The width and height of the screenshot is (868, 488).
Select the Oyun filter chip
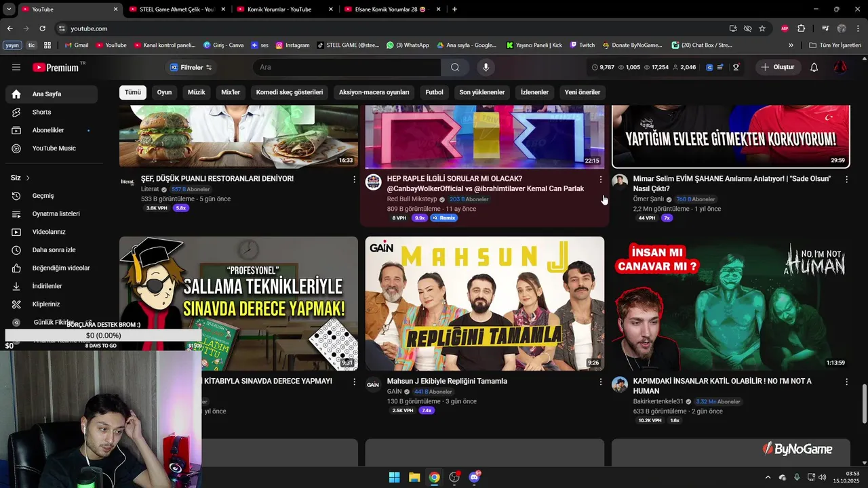point(164,92)
